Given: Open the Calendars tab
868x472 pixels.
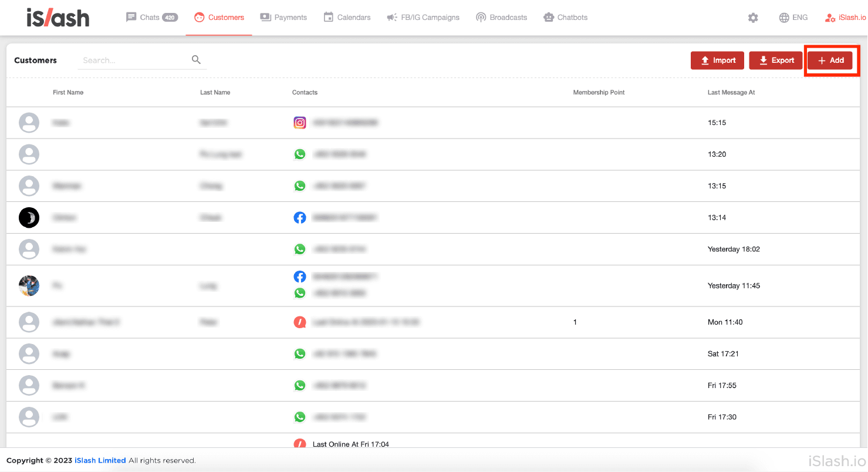Looking at the screenshot, I should 347,18.
